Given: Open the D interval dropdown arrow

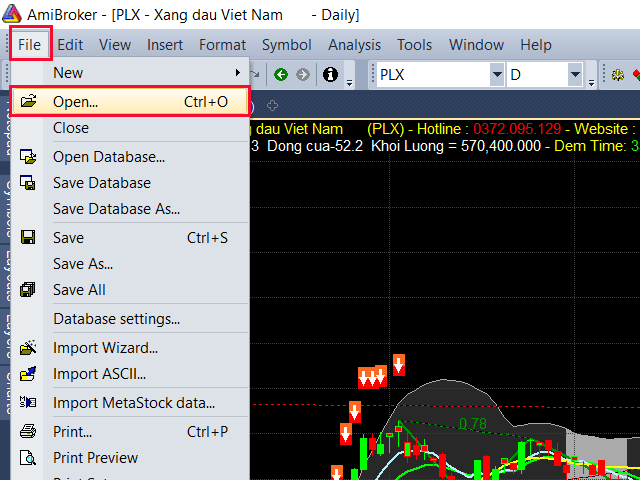Looking at the screenshot, I should click(575, 74).
